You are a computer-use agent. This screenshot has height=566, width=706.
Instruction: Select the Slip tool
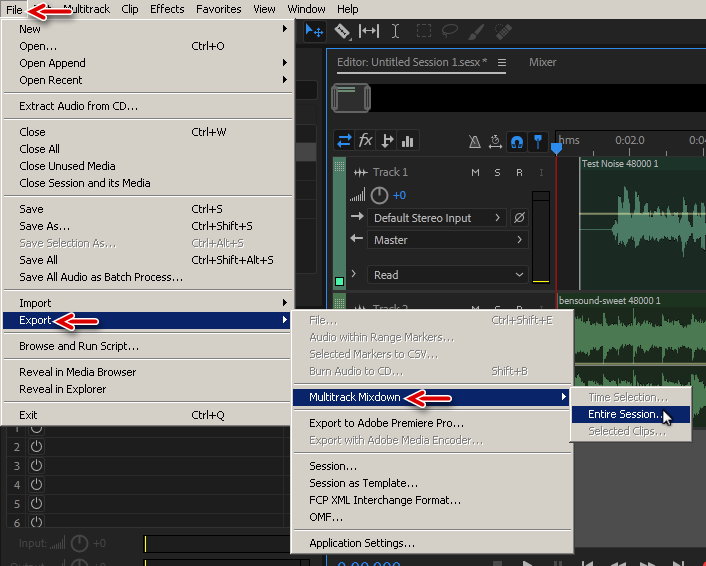tap(369, 31)
